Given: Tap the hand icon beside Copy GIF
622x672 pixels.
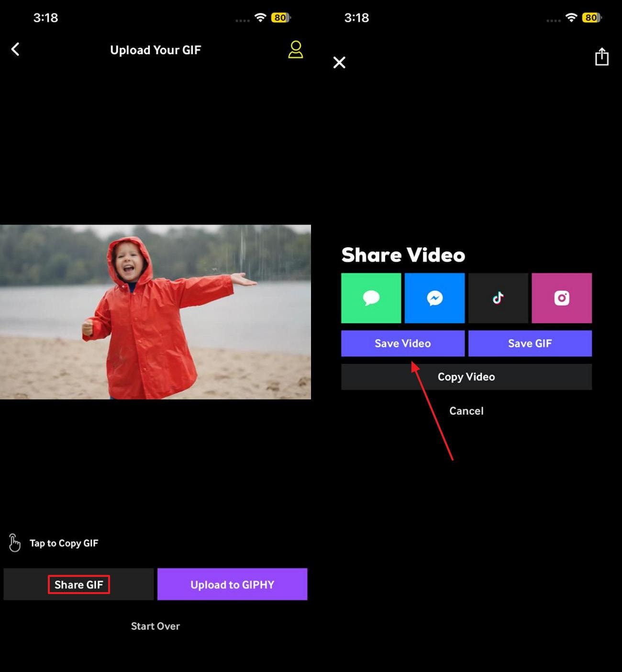Looking at the screenshot, I should [13, 542].
